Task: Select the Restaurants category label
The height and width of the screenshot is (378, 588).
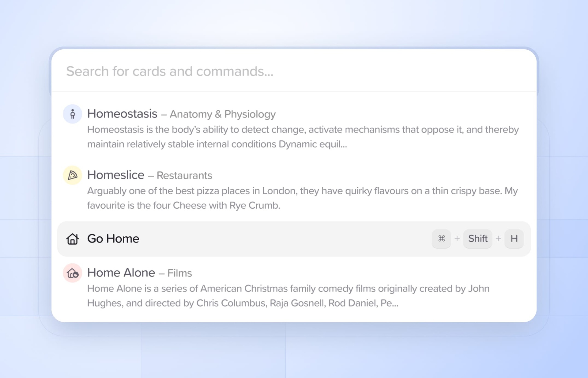Action: pyautogui.click(x=184, y=176)
